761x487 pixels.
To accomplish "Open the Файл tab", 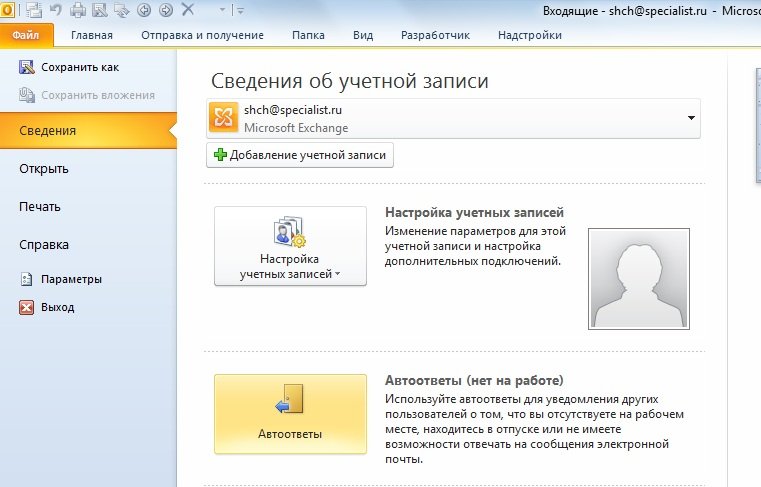I will click(x=25, y=35).
